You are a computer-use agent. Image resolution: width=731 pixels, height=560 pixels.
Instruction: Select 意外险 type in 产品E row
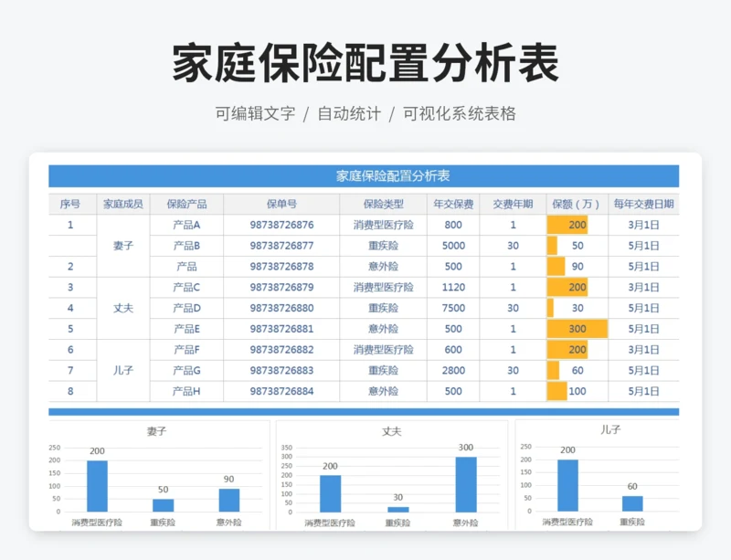[x=383, y=329]
